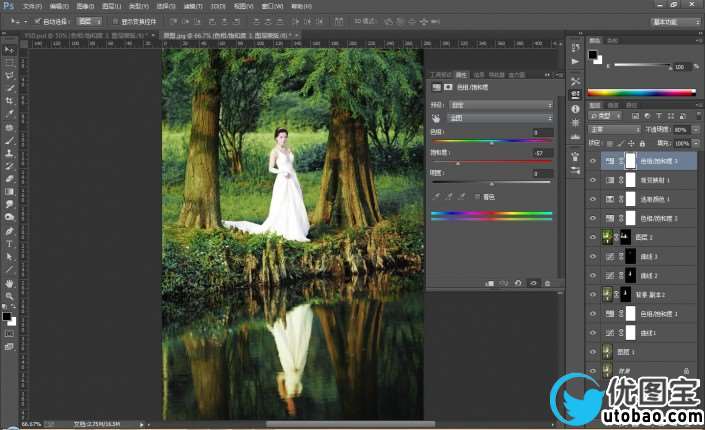Viewport: 705px width, 430px height.
Task: Open auto-select target dropdown in options bar
Action: pyautogui.click(x=90, y=21)
